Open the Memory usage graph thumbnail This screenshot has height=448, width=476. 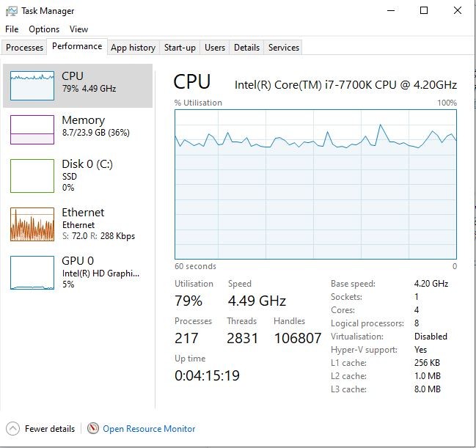click(x=32, y=130)
